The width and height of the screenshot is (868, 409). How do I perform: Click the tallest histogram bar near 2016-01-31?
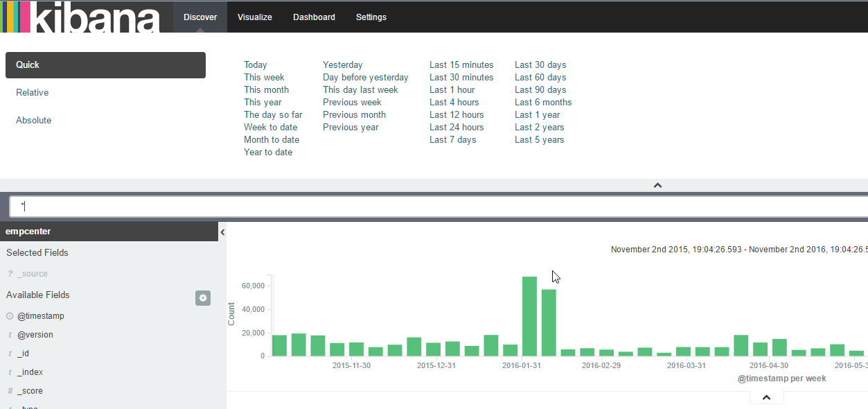click(x=530, y=316)
